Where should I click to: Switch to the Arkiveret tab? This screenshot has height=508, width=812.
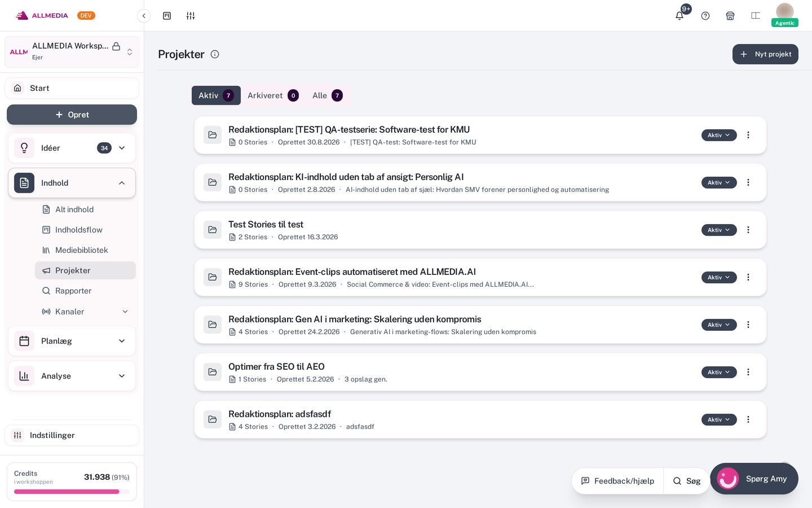[273, 95]
